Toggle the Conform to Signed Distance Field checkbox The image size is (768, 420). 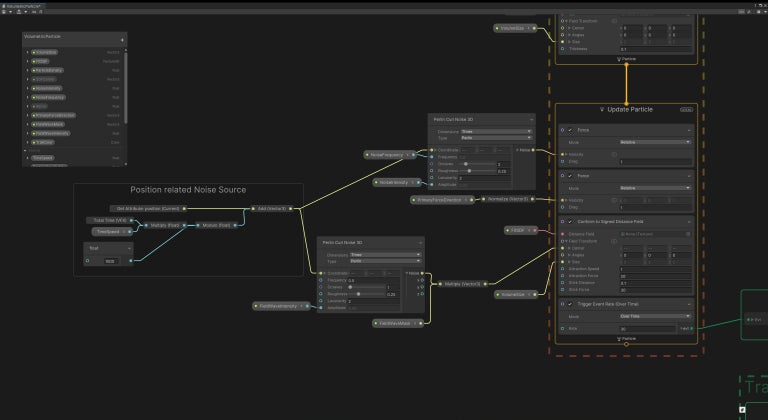click(570, 222)
